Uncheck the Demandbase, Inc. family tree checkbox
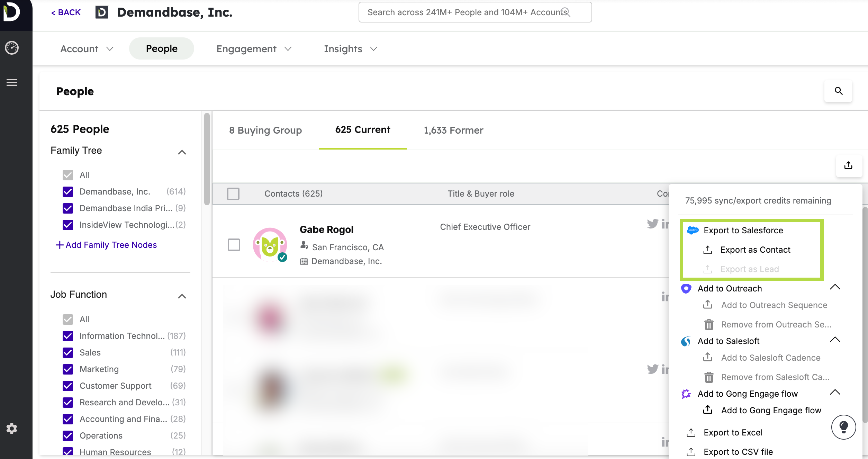868x459 pixels. (x=68, y=192)
